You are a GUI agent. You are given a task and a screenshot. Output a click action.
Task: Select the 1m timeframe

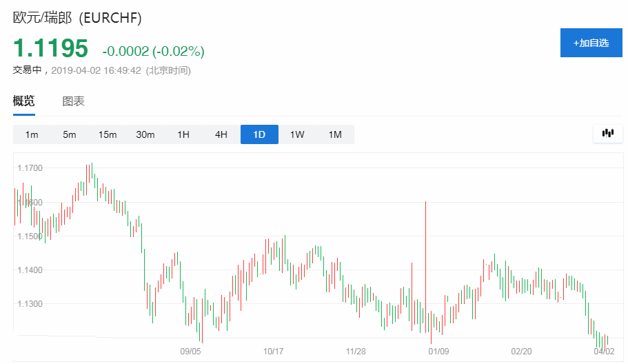click(x=32, y=134)
